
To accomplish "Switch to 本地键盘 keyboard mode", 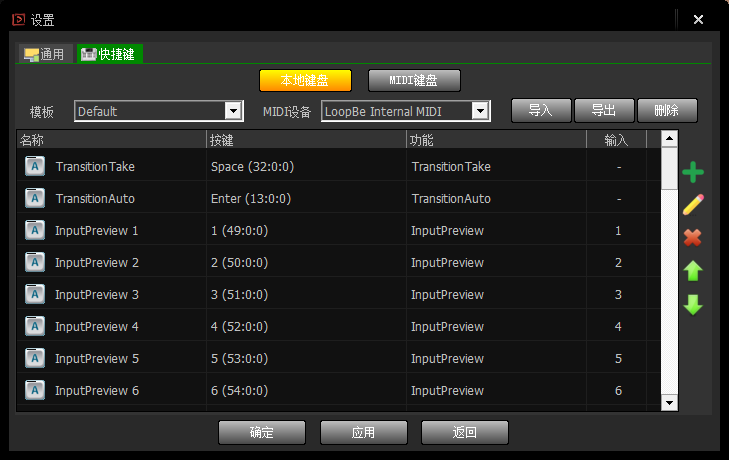I will pyautogui.click(x=305, y=81).
